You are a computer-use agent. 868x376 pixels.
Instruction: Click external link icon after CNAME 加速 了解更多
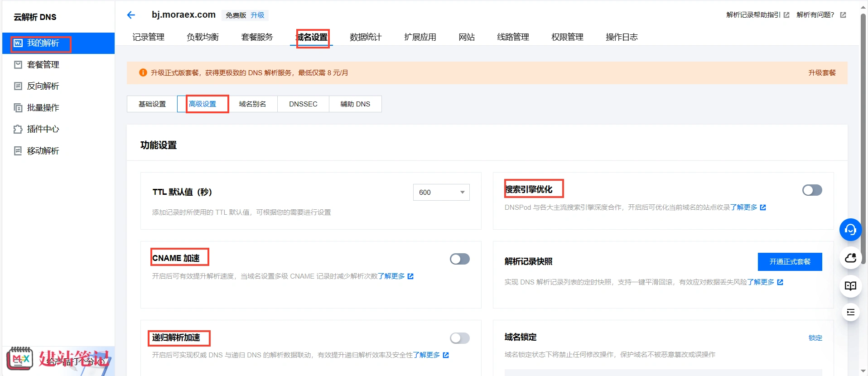[x=410, y=276]
